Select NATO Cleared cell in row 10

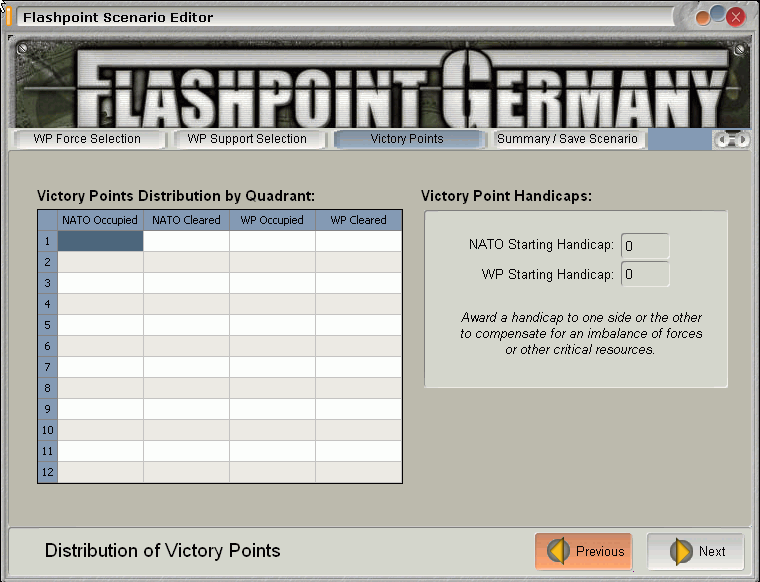click(x=186, y=430)
